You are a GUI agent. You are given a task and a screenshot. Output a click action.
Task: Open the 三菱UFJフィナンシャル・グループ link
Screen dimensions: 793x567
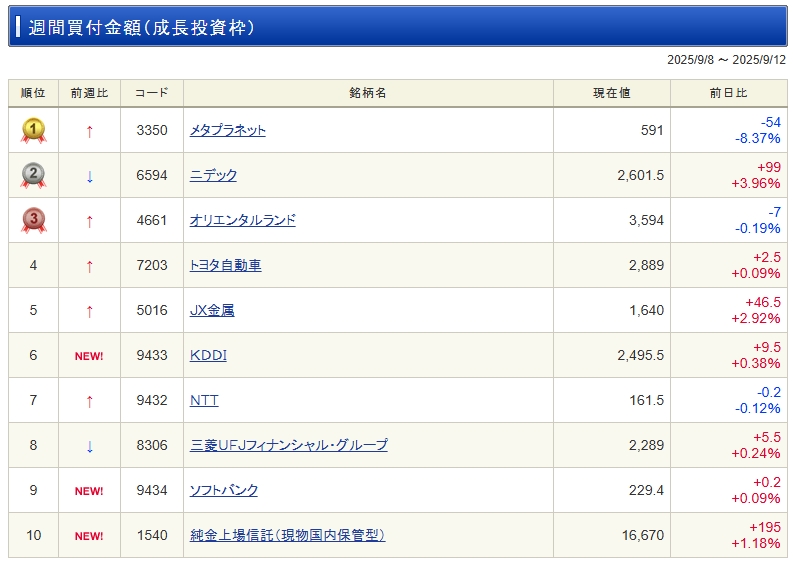289,446
